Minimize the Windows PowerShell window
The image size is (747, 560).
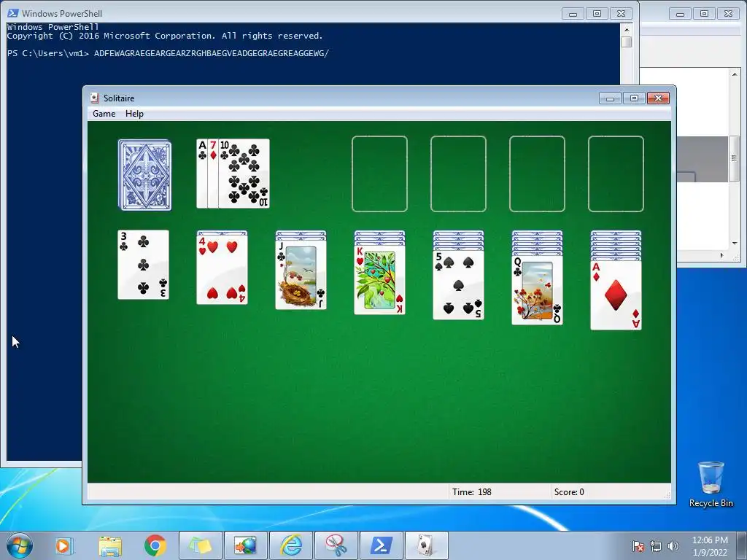coord(573,14)
